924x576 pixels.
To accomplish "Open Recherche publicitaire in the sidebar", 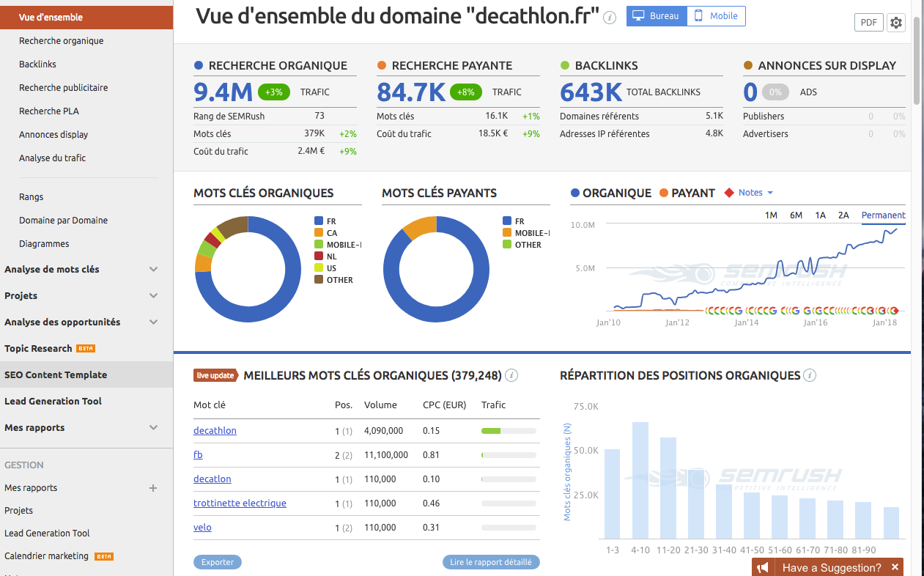I will [x=64, y=88].
